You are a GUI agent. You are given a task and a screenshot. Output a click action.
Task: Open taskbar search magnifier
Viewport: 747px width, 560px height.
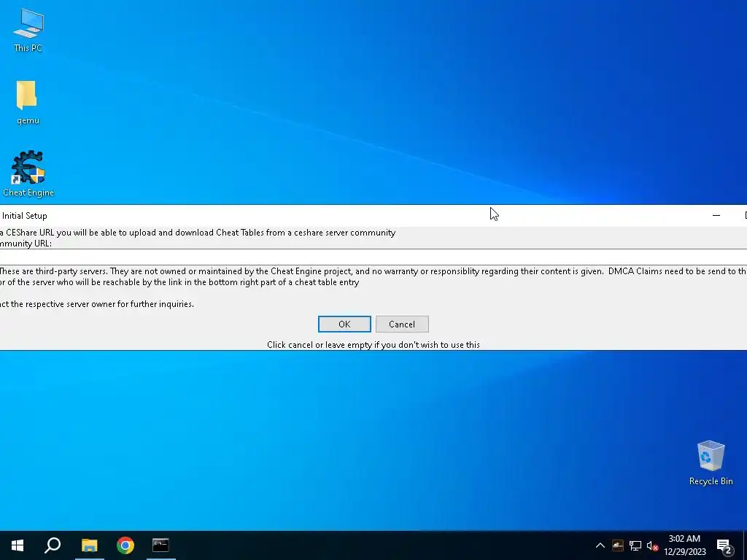53,545
